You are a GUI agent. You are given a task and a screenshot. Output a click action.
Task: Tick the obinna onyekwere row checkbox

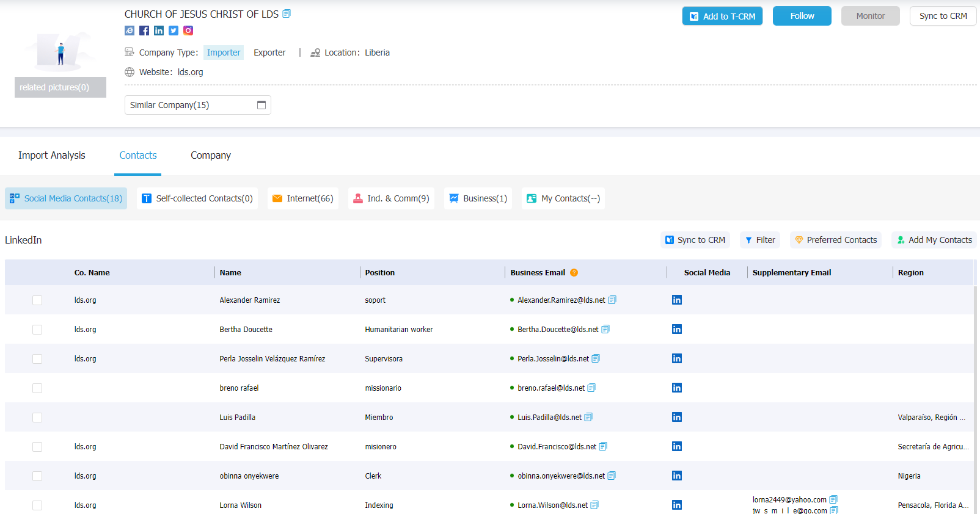37,476
